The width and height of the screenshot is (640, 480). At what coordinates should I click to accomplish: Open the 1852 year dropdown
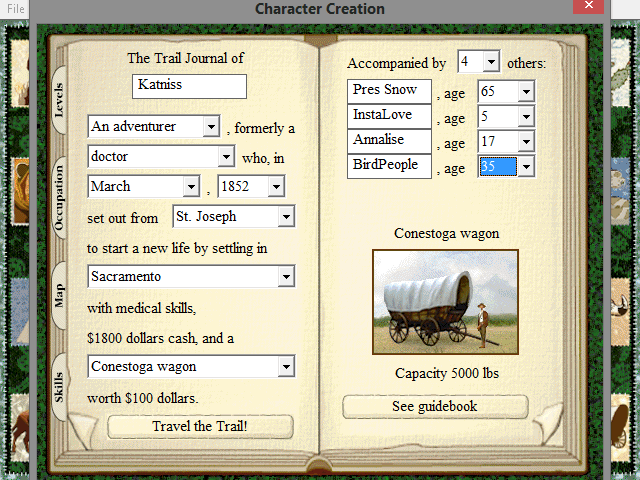pyautogui.click(x=276, y=187)
